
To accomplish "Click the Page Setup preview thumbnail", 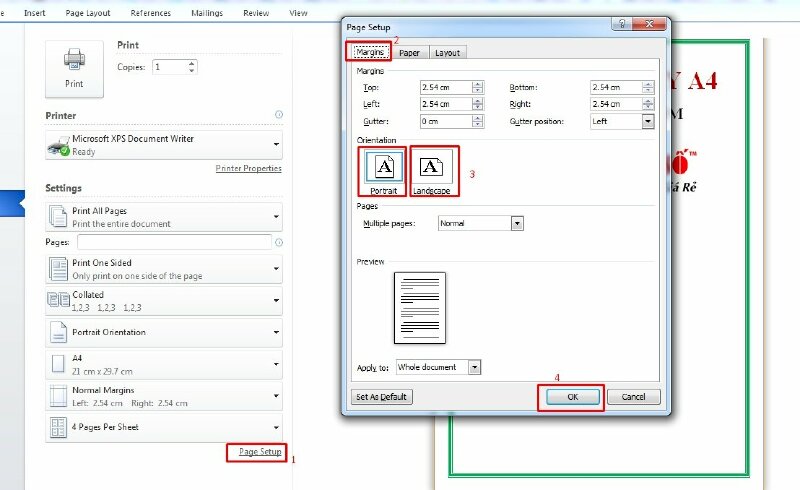I will pyautogui.click(x=419, y=307).
